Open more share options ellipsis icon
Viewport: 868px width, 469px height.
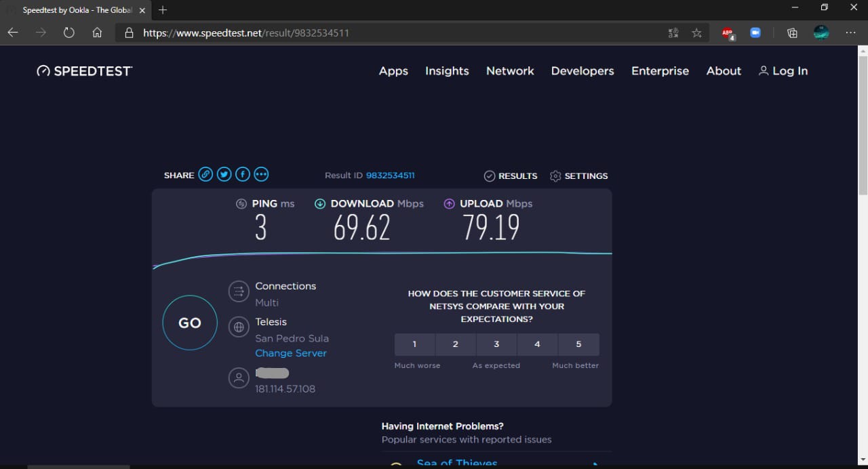pyautogui.click(x=261, y=175)
